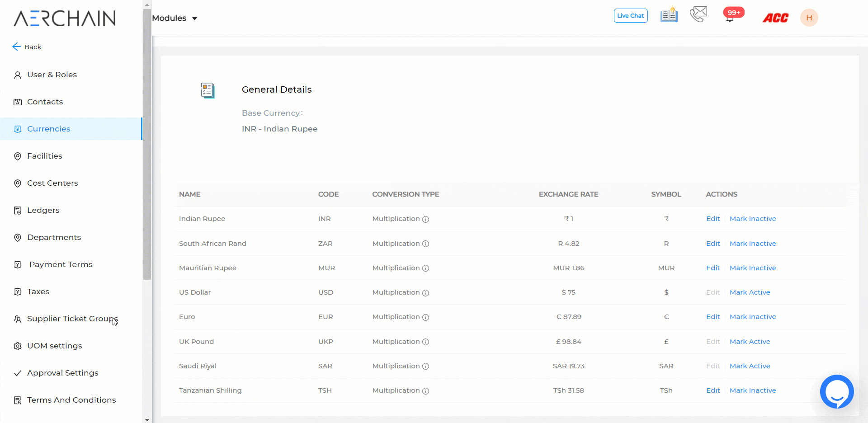The height and width of the screenshot is (423, 868).
Task: Open the user avatar H menu
Action: (809, 18)
